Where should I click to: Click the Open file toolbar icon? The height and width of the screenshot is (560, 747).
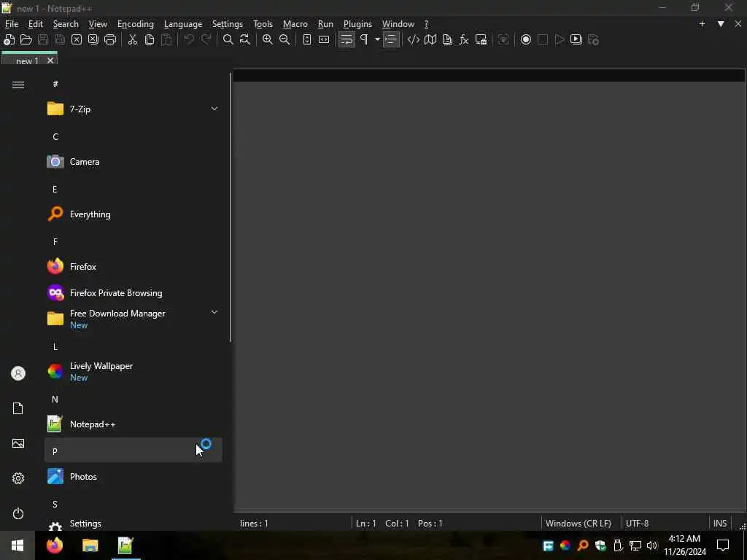coord(26,40)
